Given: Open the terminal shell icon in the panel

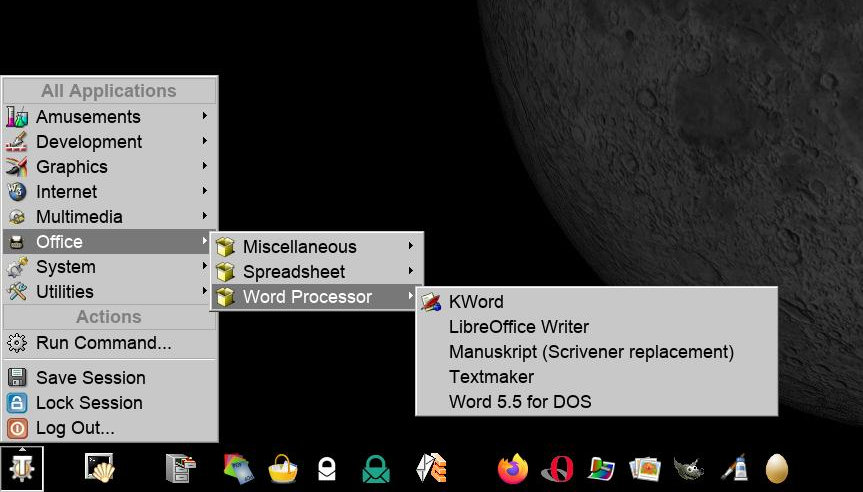Looking at the screenshot, I should click(100, 468).
